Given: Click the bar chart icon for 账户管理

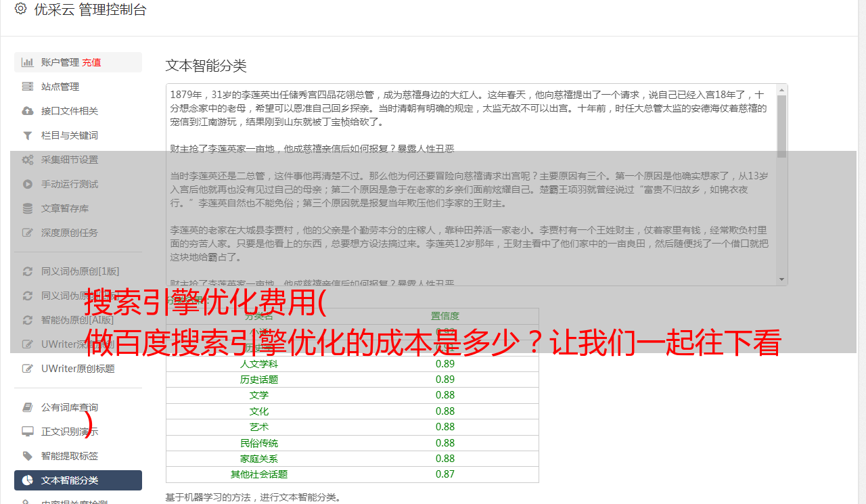Looking at the screenshot, I should click(28, 62).
